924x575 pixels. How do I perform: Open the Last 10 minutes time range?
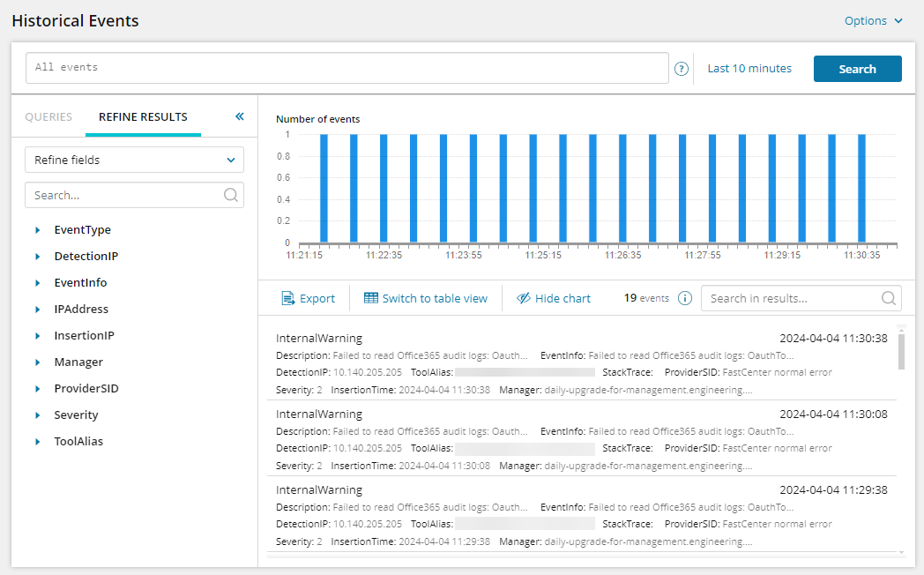749,69
